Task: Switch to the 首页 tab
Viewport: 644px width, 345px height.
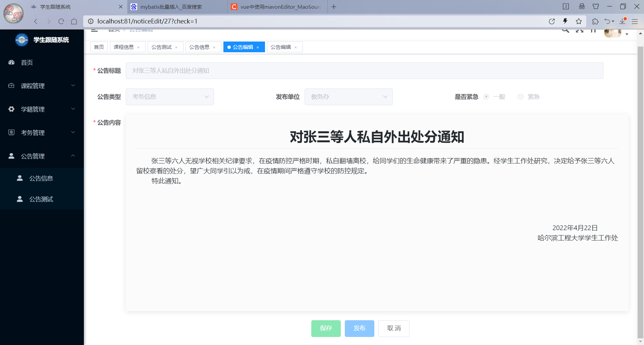Action: [x=99, y=47]
